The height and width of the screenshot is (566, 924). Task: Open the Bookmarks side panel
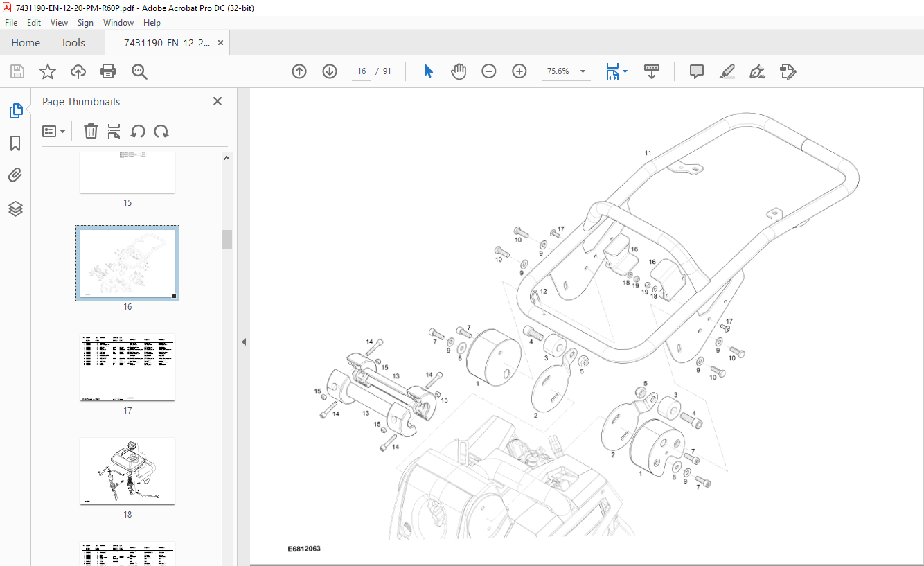[15, 143]
